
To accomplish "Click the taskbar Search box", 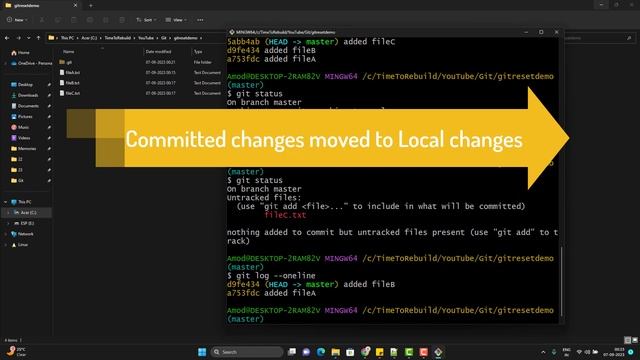I will pyautogui.click(x=247, y=352).
